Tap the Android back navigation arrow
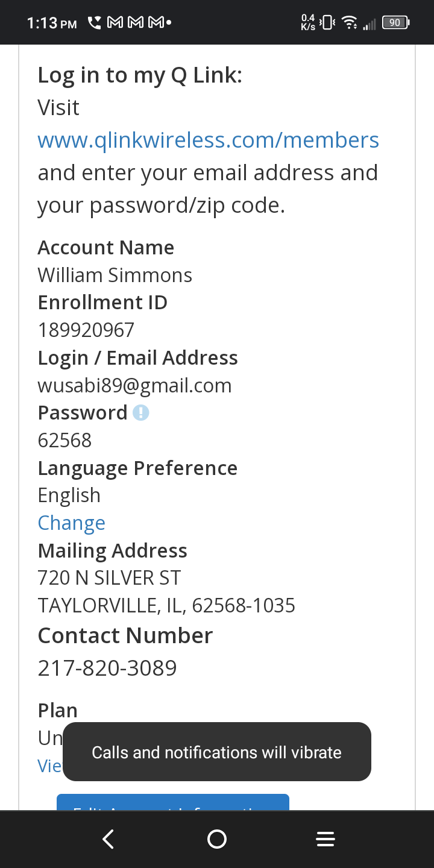Screen dimensions: 434x868 pyautogui.click(x=108, y=839)
